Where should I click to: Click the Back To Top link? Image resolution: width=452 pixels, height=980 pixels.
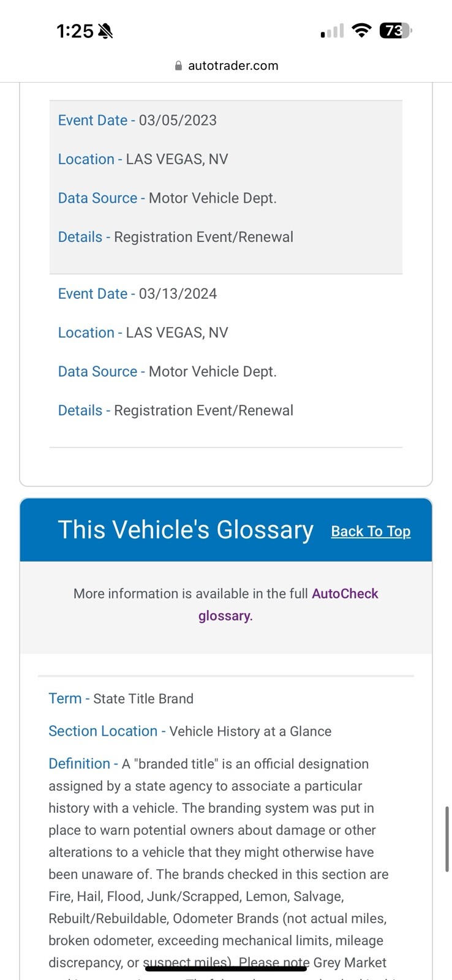coord(371,531)
